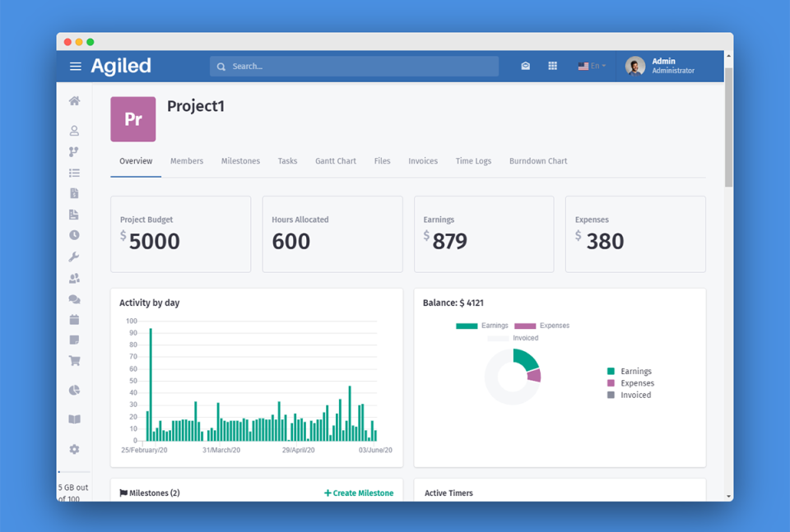The height and width of the screenshot is (532, 790).
Task: Select the Burndown Chart tab link
Action: click(x=537, y=161)
